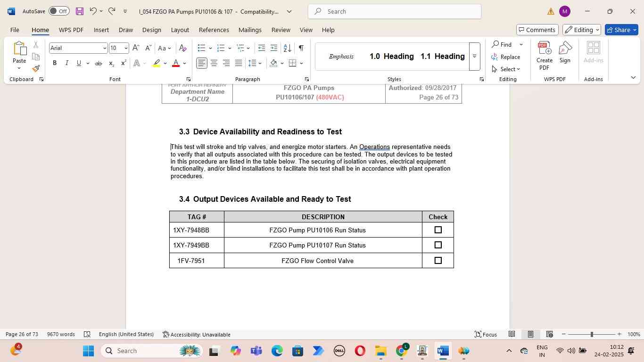Viewport: 644px width, 362px height.
Task: Open the bullet list dropdown arrow
Action: [210, 48]
